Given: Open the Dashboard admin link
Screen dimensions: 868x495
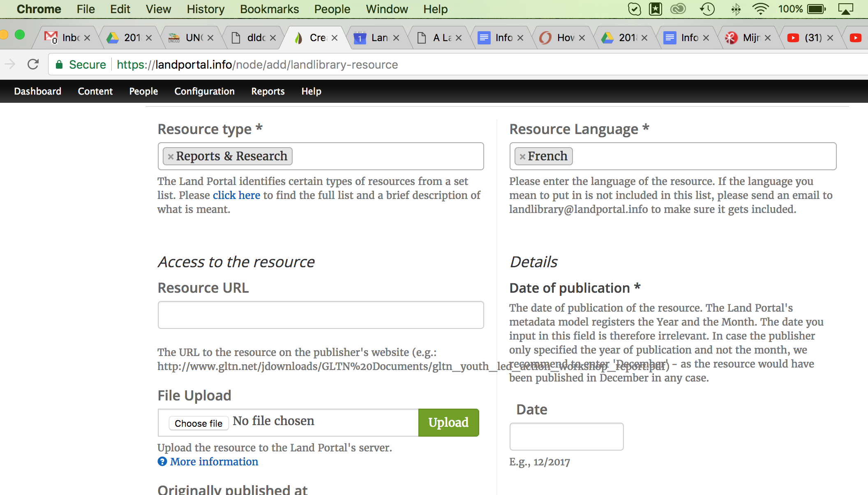Looking at the screenshot, I should tap(37, 91).
